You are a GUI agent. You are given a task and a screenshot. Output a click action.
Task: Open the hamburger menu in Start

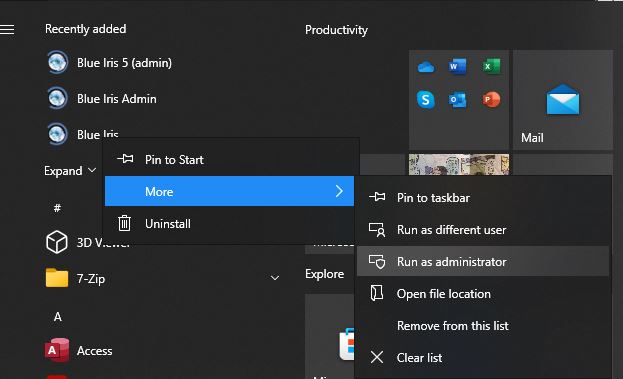(7, 29)
